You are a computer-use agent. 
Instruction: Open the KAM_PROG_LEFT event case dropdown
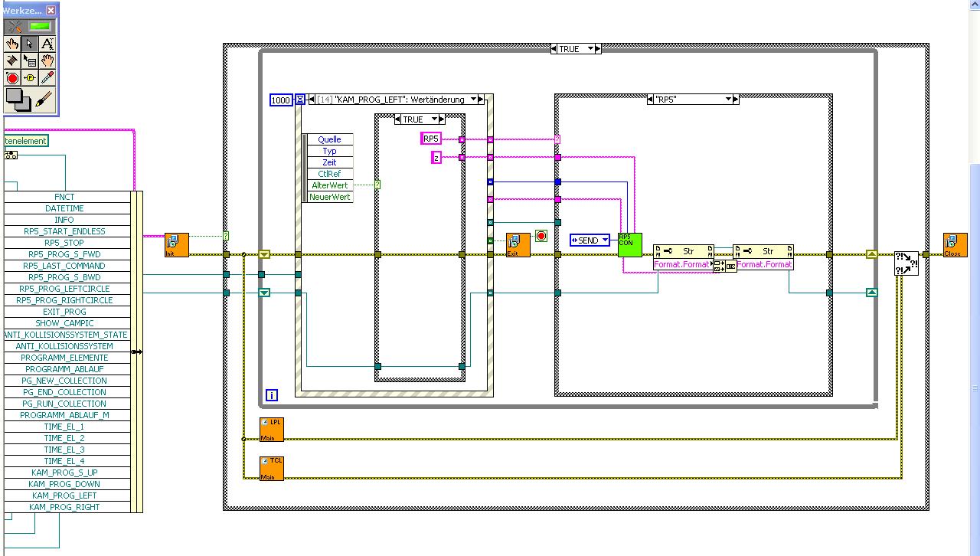[475, 100]
